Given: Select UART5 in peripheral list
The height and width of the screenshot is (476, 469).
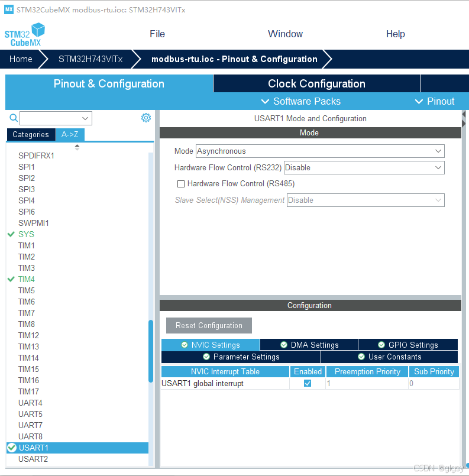Looking at the screenshot, I should pos(30,414).
